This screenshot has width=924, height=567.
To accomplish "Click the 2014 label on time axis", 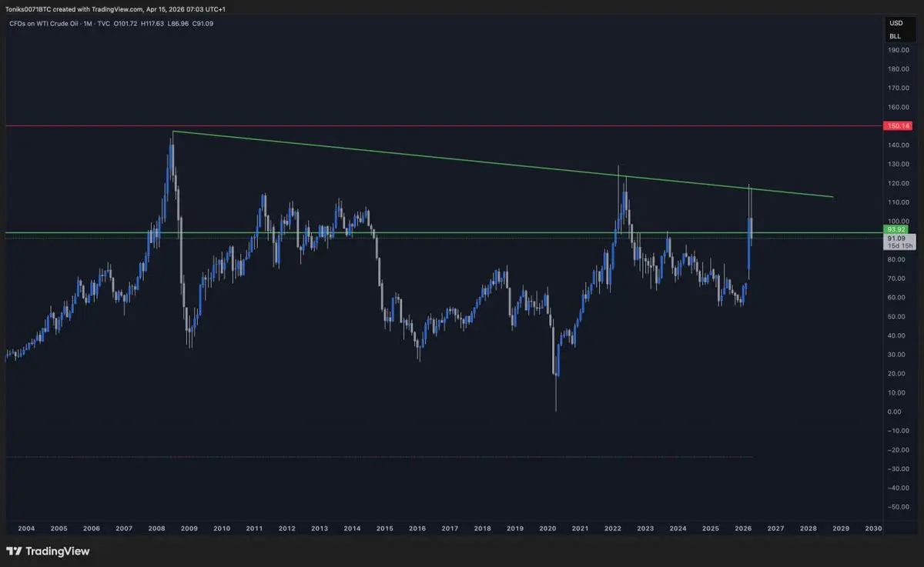I will click(x=352, y=529).
